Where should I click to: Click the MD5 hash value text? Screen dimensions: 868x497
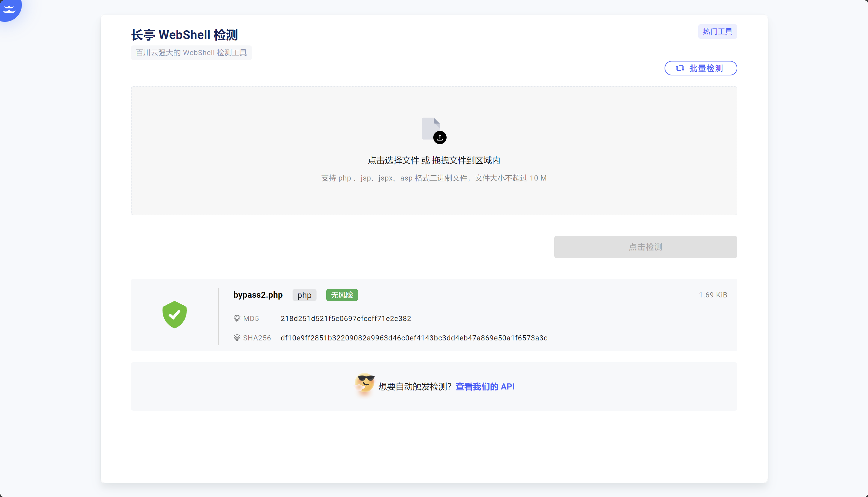point(346,319)
